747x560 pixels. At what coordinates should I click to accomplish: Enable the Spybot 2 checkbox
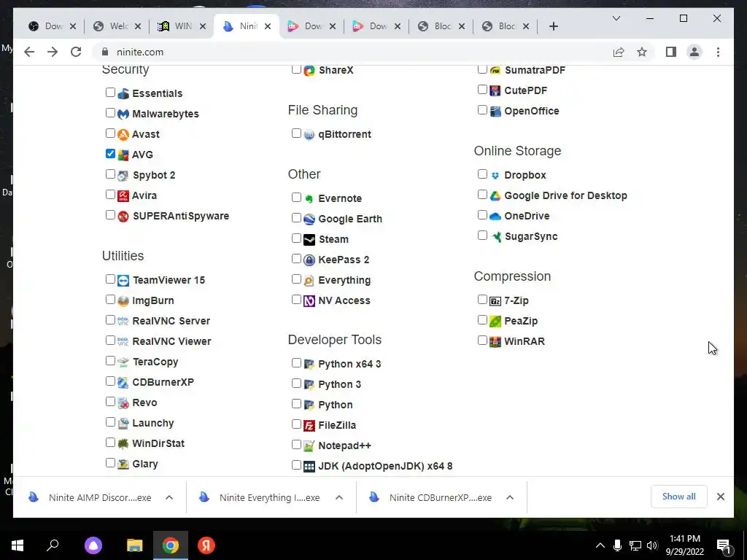pos(111,174)
